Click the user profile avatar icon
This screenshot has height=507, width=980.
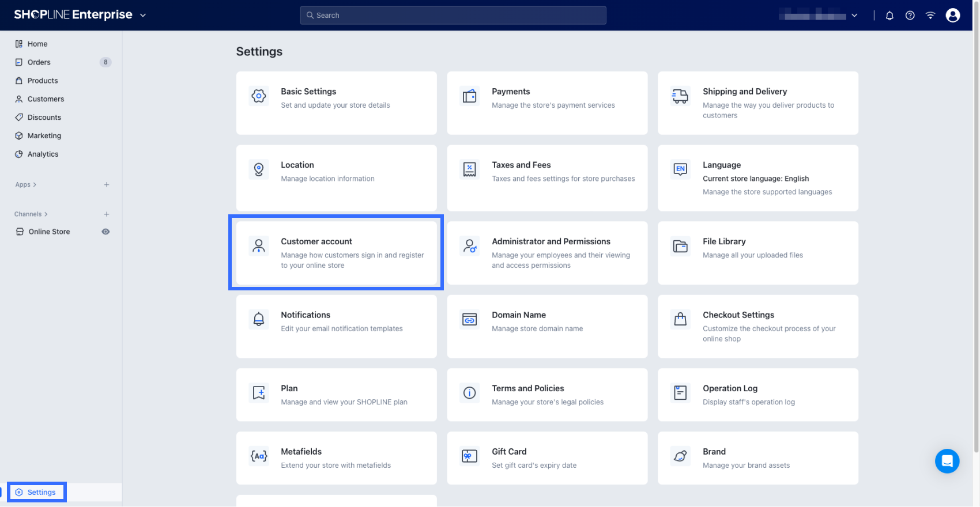(x=952, y=16)
